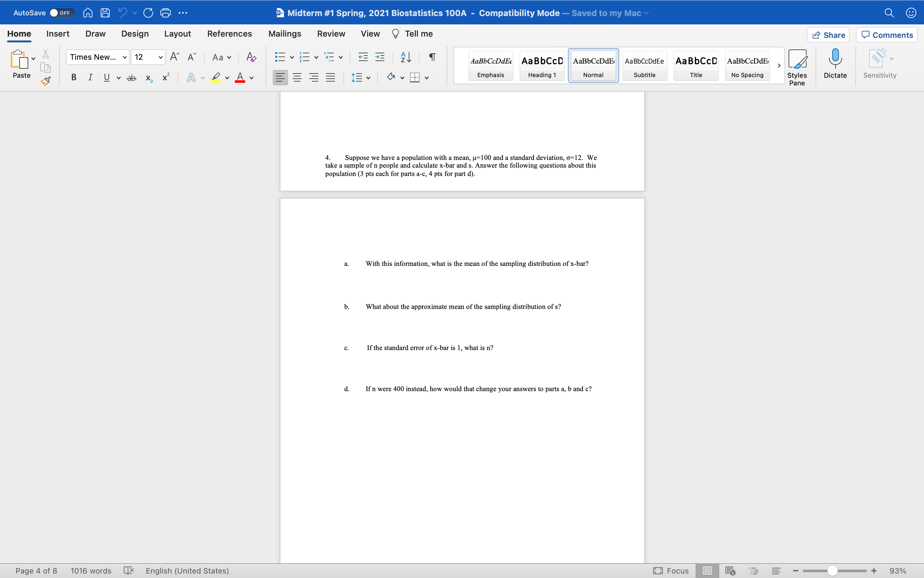Click the Numbering list icon
924x578 pixels.
coord(304,57)
